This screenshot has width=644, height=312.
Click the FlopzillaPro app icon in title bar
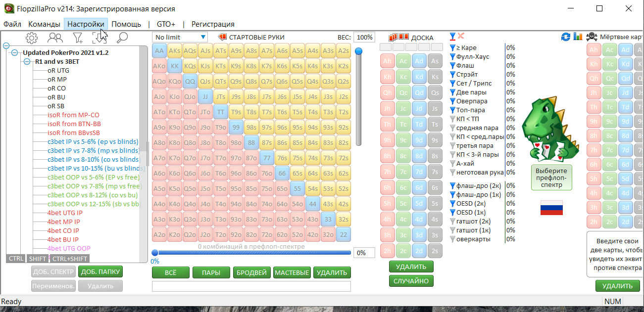(x=9, y=8)
